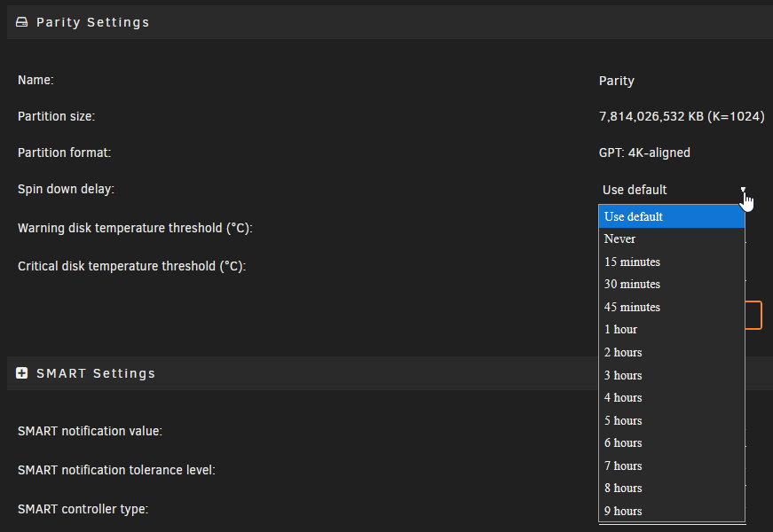The height and width of the screenshot is (532, 773).
Task: Select 'Never' spin down option
Action: point(672,239)
